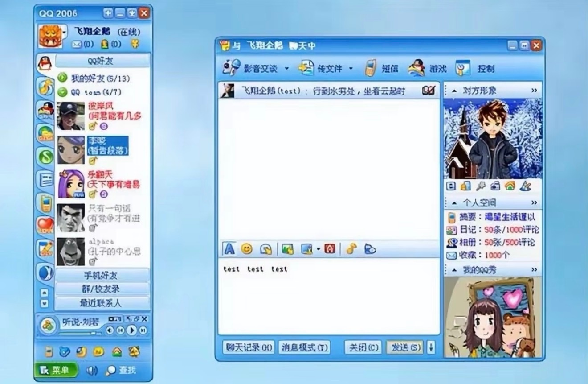Click the 传文件 send file icon

[x=306, y=68]
